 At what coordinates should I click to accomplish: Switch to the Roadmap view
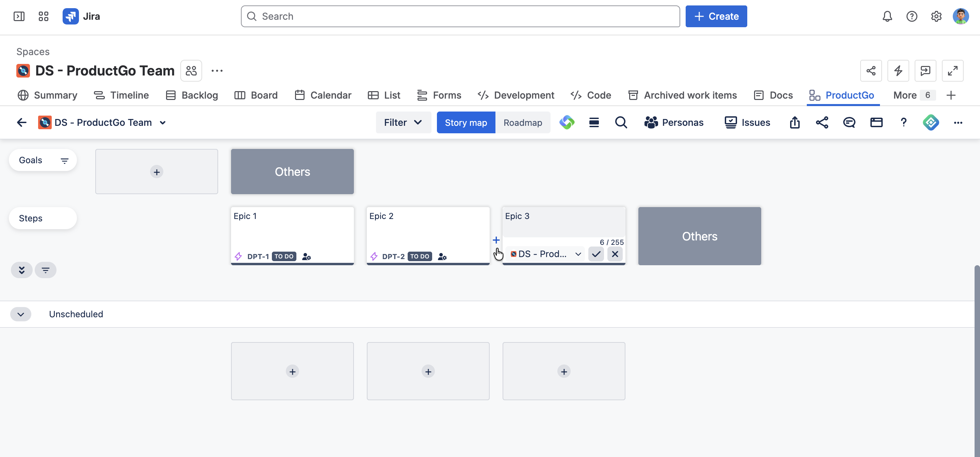click(x=523, y=122)
